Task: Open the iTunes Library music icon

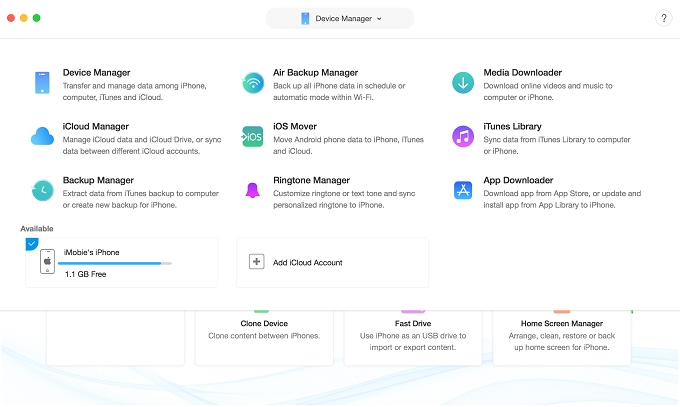Action: tap(463, 136)
